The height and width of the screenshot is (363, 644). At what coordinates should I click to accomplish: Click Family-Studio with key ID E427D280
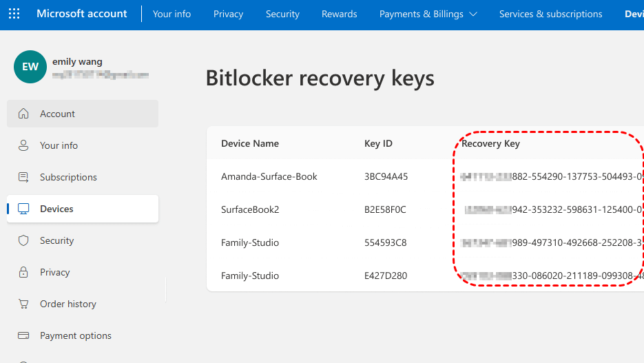pos(250,276)
